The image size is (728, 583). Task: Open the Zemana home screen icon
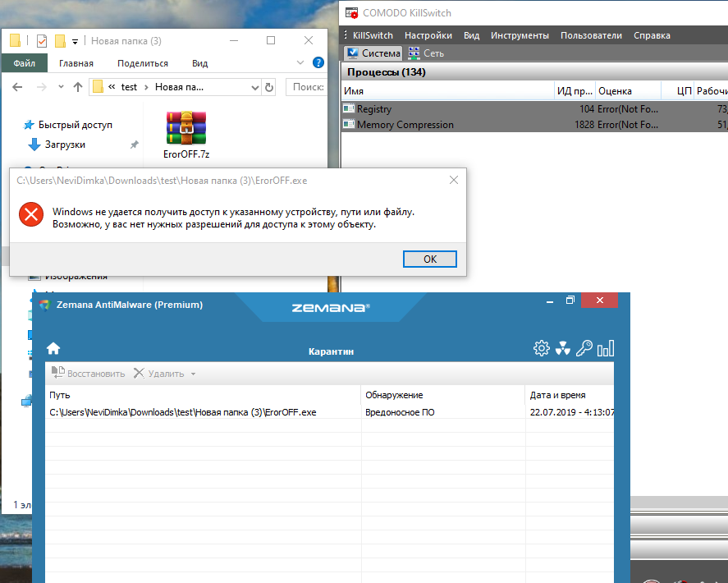tap(53, 348)
